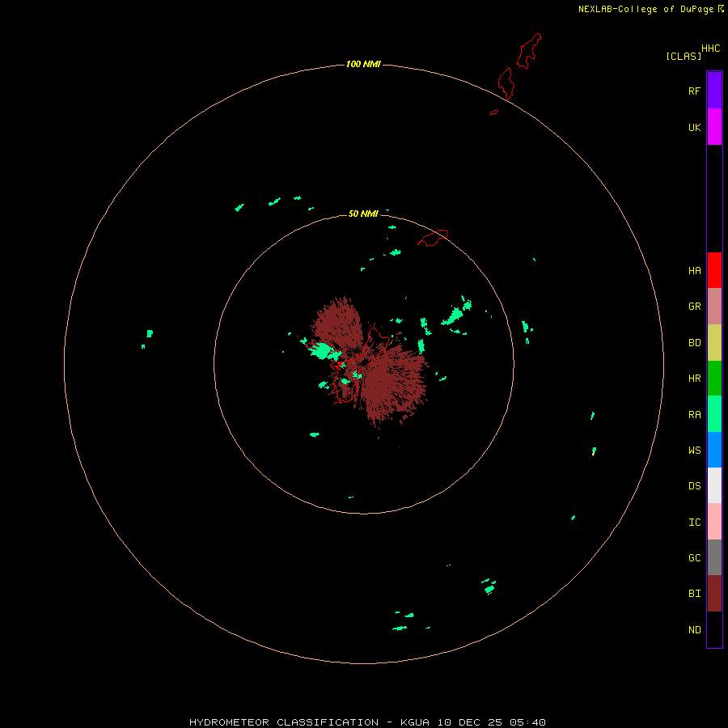
Task: Click the UK magenta legend swatch
Action: [714, 127]
